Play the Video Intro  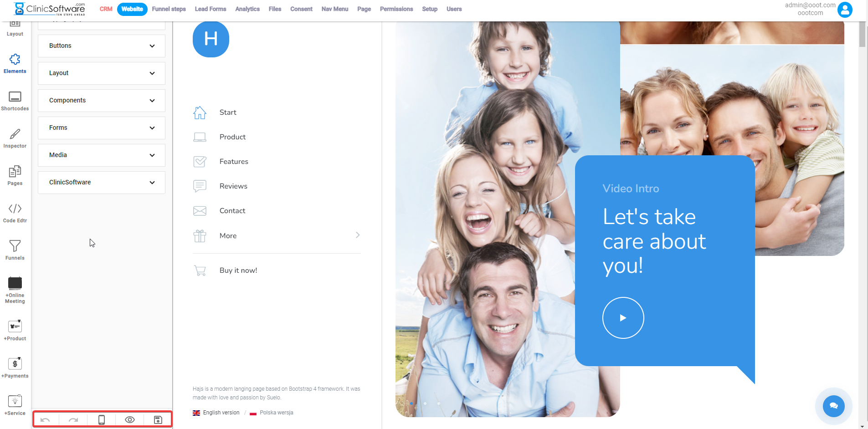(623, 318)
